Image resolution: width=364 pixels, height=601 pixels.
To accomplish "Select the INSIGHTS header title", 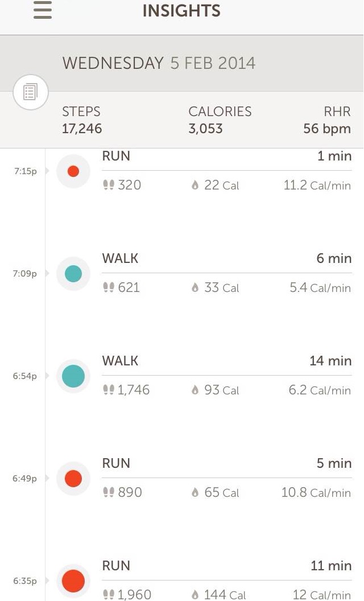I will coord(181,11).
